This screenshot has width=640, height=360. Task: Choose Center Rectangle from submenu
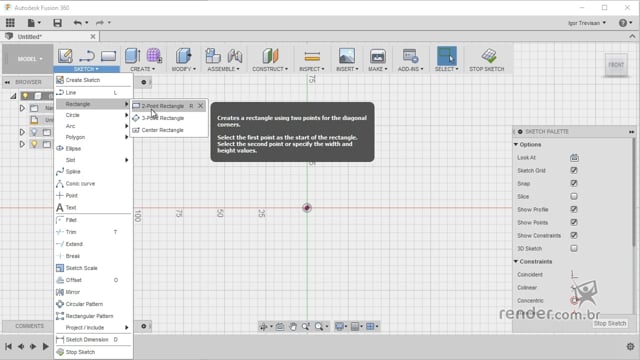coord(169,130)
